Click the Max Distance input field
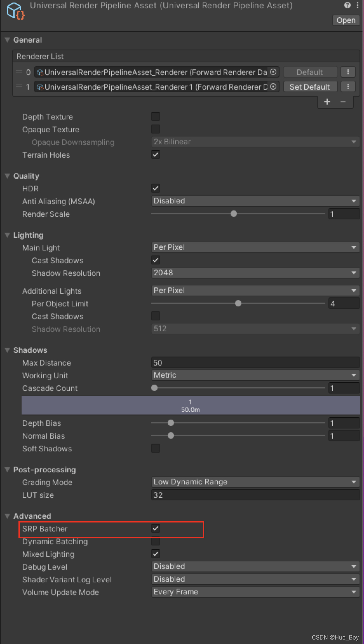Viewport: 364px width, 644px height. [x=255, y=363]
